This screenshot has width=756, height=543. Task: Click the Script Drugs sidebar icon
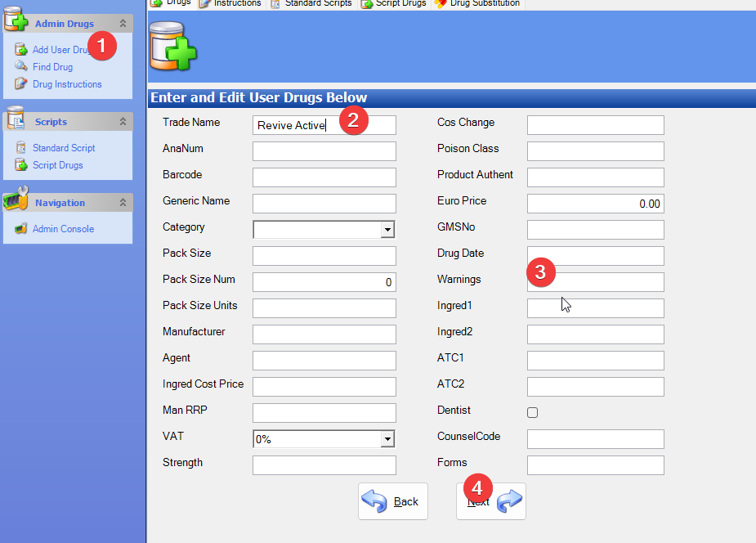[21, 164]
